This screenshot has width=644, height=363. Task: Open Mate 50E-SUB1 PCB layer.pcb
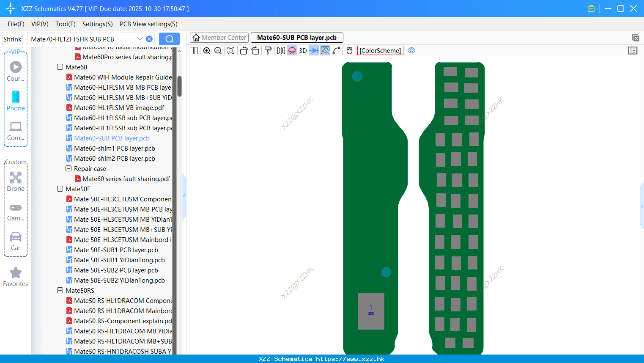coord(112,250)
